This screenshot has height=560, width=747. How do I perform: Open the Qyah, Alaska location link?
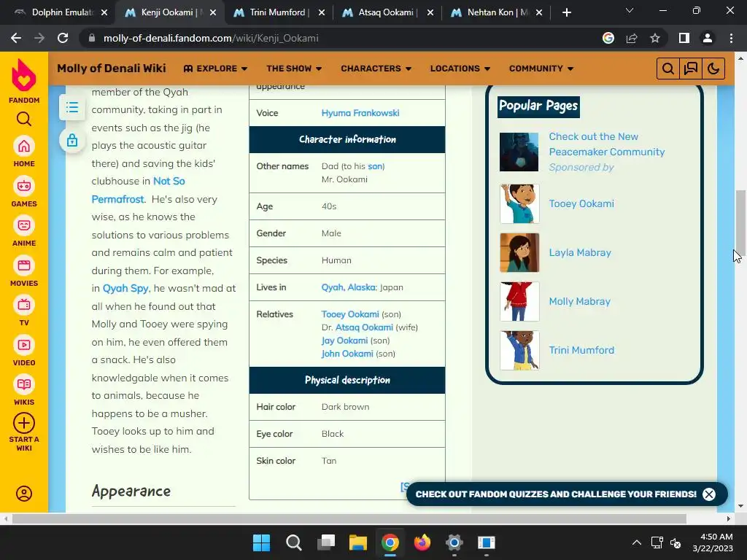pyautogui.click(x=348, y=287)
